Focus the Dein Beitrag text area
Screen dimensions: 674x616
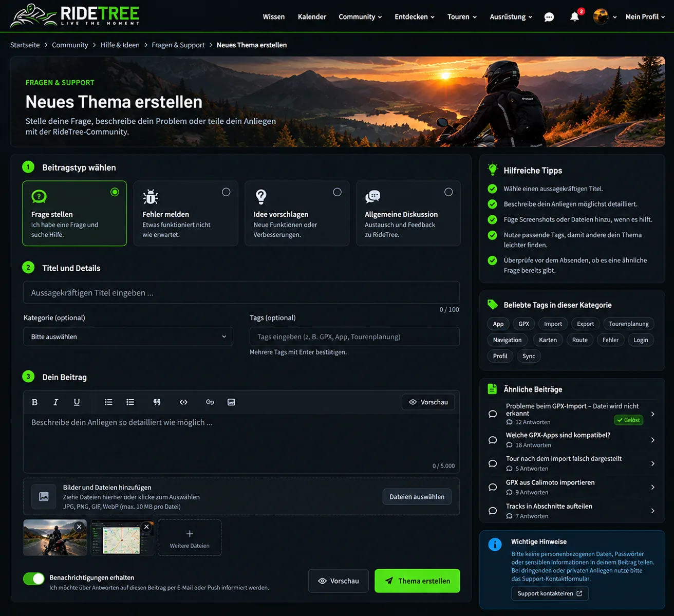(241, 443)
